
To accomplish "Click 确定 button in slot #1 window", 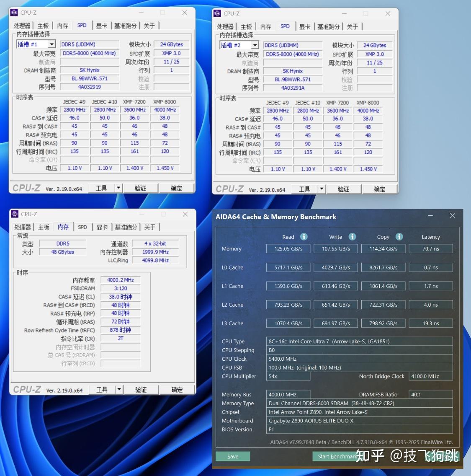I will click(177, 188).
